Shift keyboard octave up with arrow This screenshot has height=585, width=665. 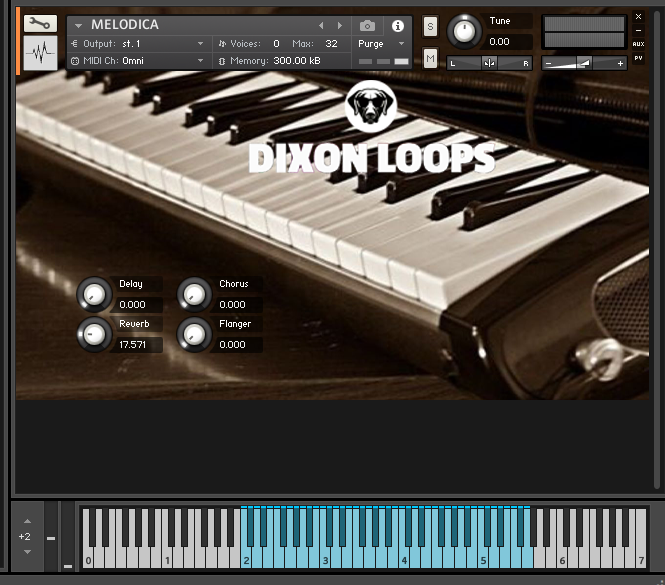point(26,521)
